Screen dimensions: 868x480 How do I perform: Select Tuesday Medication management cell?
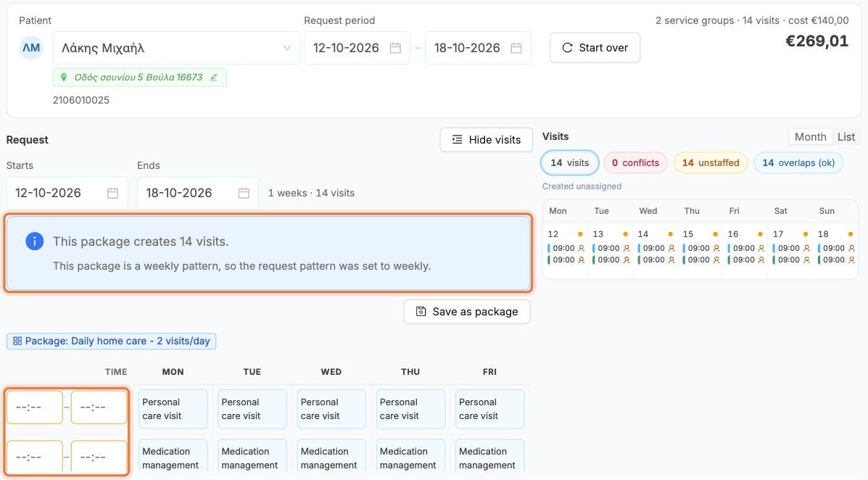[252, 457]
